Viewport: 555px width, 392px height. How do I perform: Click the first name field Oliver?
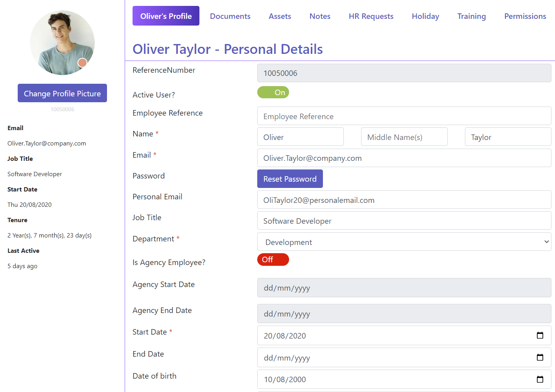[x=300, y=137]
